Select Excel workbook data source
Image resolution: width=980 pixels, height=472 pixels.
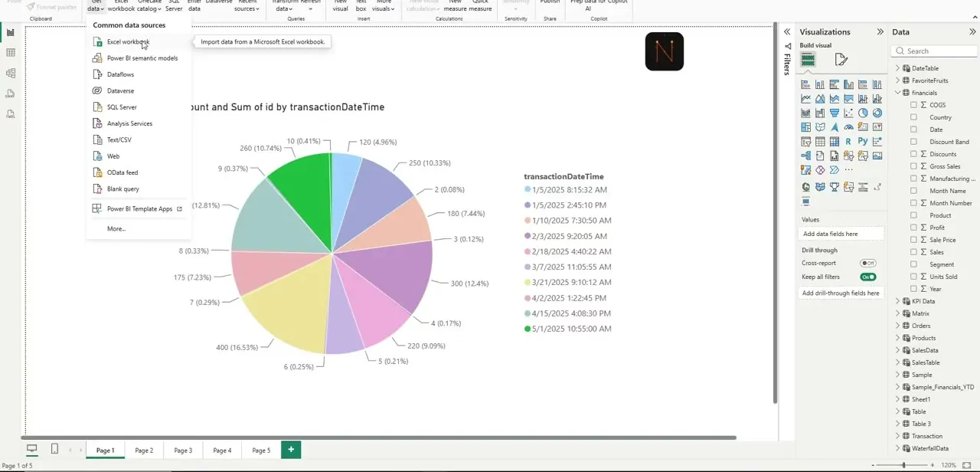pyautogui.click(x=139, y=42)
